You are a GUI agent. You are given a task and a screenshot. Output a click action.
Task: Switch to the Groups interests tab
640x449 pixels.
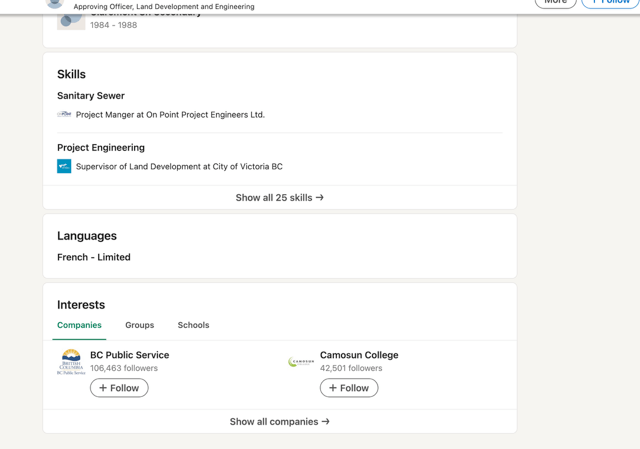pos(139,325)
